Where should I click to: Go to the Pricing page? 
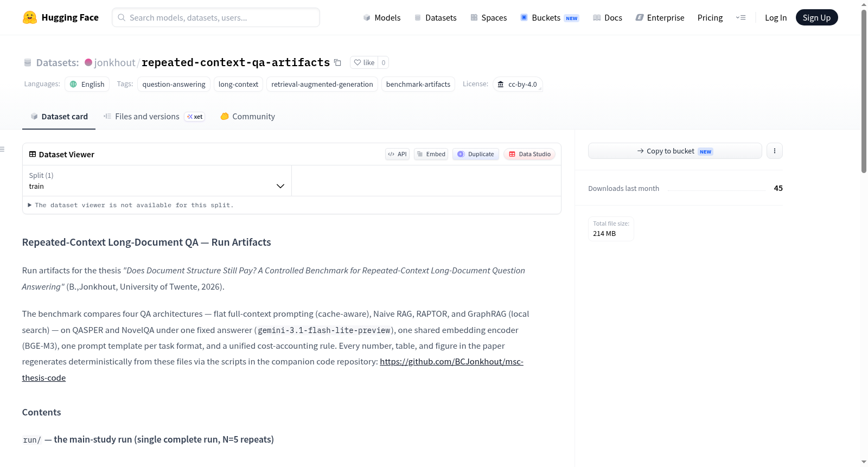[x=710, y=17]
